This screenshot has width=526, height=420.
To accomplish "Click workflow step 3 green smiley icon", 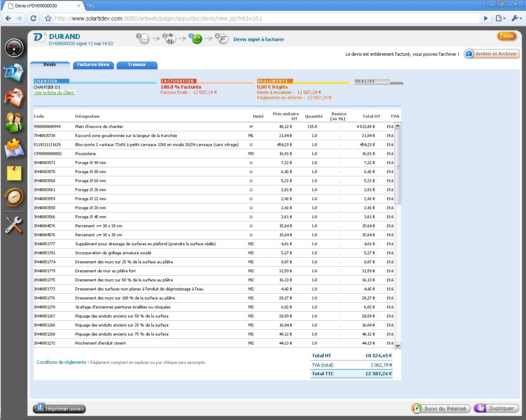I will click(x=196, y=39).
